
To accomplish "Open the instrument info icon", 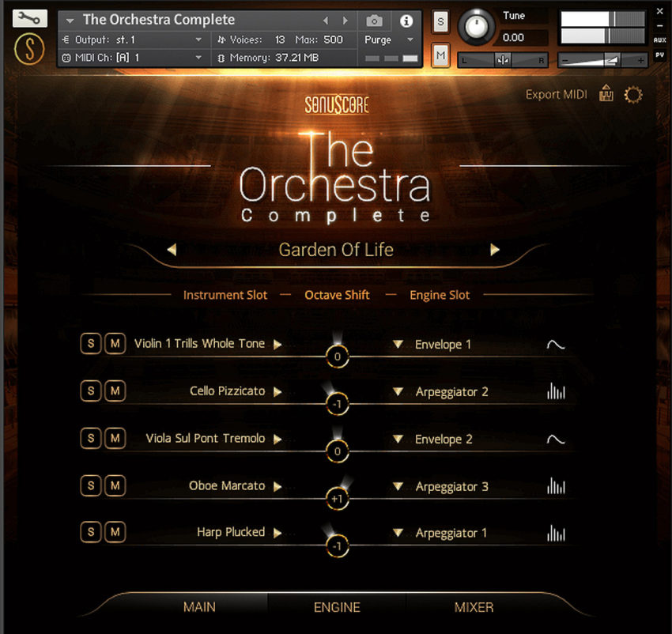I will pyautogui.click(x=406, y=21).
